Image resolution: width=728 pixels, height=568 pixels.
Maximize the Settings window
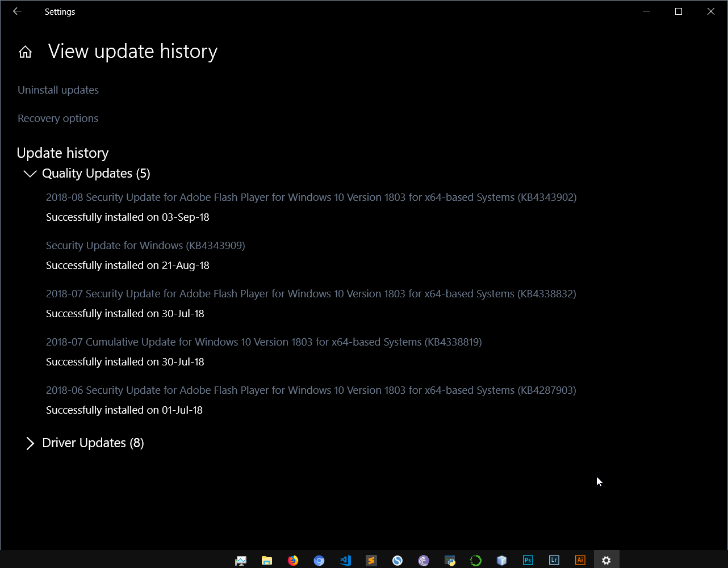coord(678,11)
